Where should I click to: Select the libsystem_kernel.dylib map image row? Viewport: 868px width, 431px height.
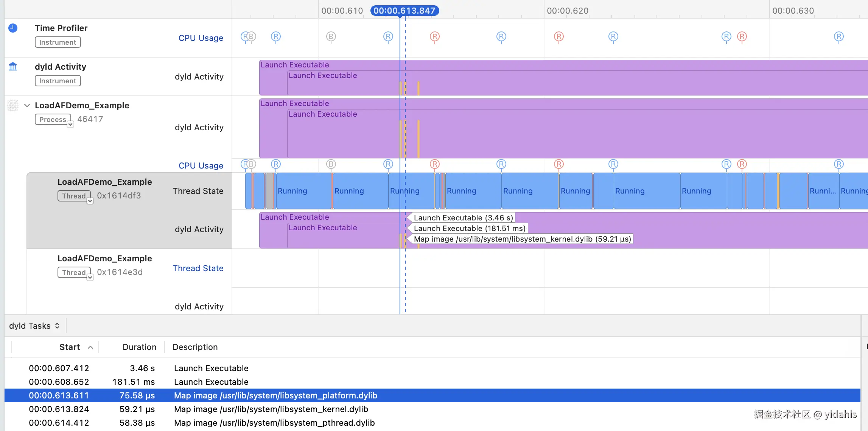point(271,409)
